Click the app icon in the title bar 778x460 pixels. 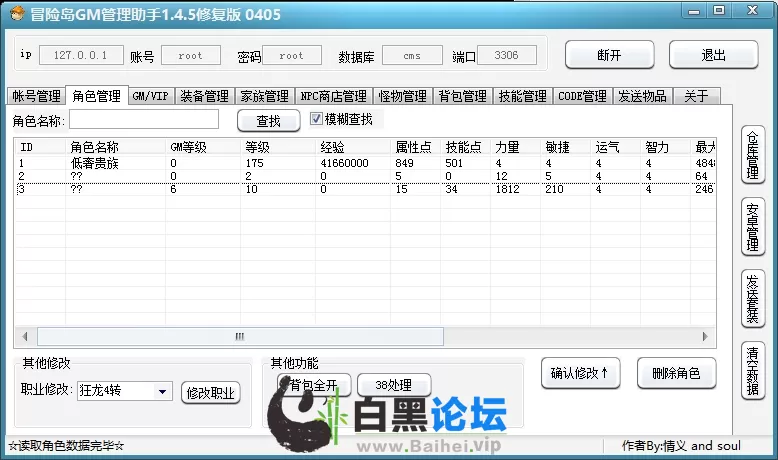point(15,12)
